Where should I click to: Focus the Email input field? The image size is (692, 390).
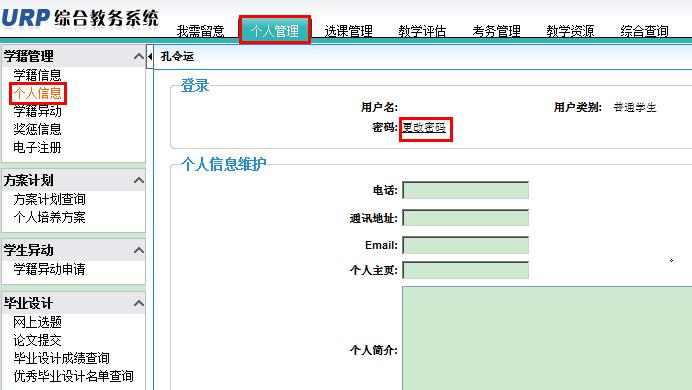[x=466, y=245]
